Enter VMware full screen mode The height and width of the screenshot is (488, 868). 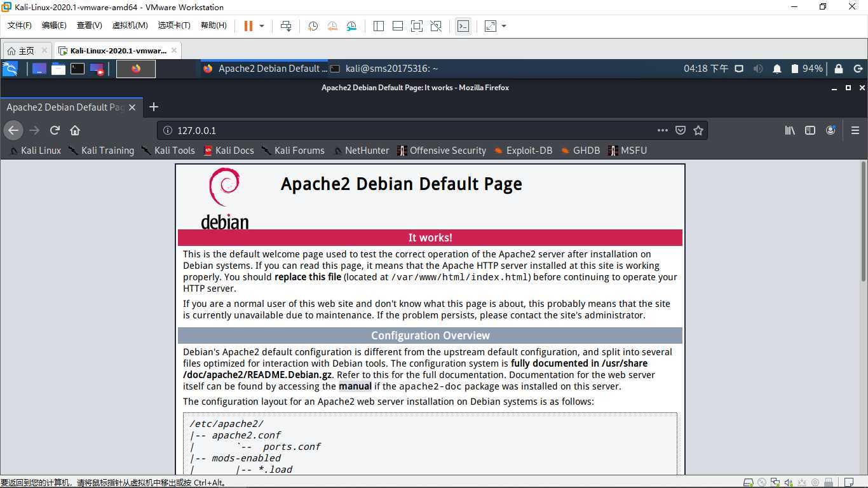417,26
